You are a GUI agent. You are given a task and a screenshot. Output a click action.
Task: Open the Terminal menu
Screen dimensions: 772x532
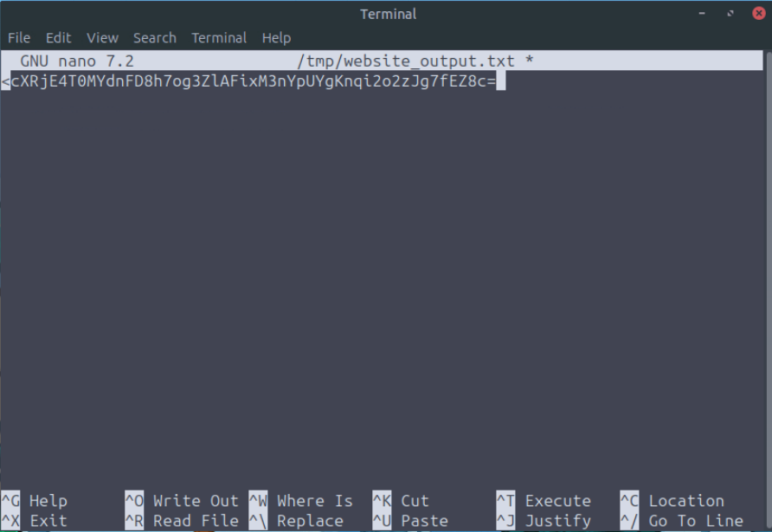pos(219,38)
